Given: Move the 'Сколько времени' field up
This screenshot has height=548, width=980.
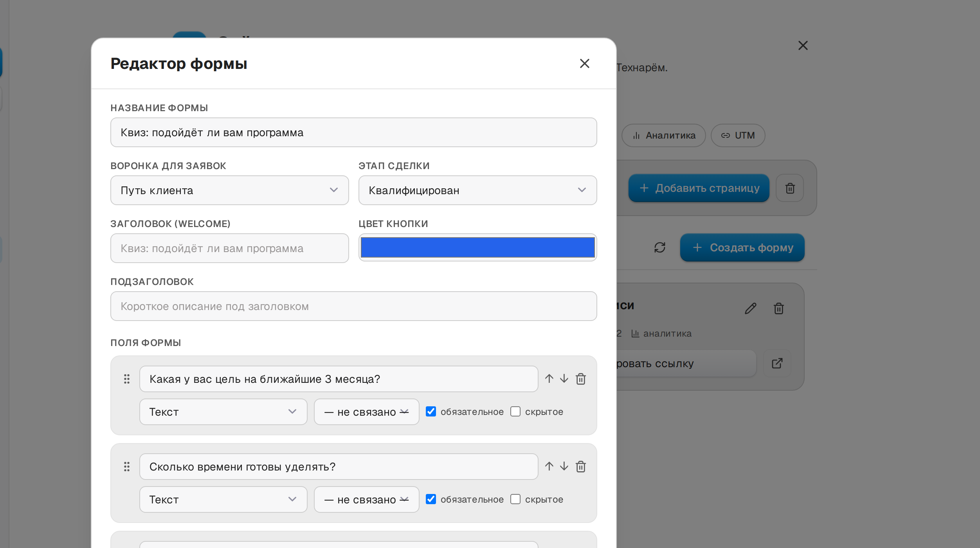Looking at the screenshot, I should tap(549, 466).
